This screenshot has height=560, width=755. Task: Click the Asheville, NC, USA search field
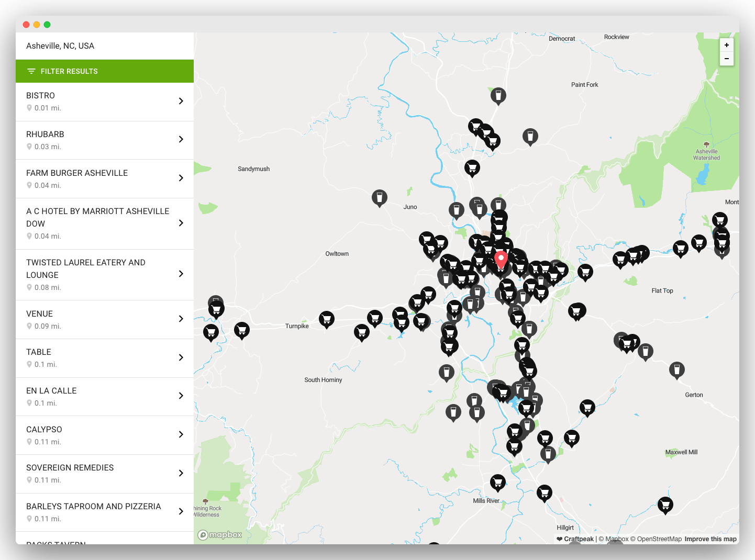(105, 46)
